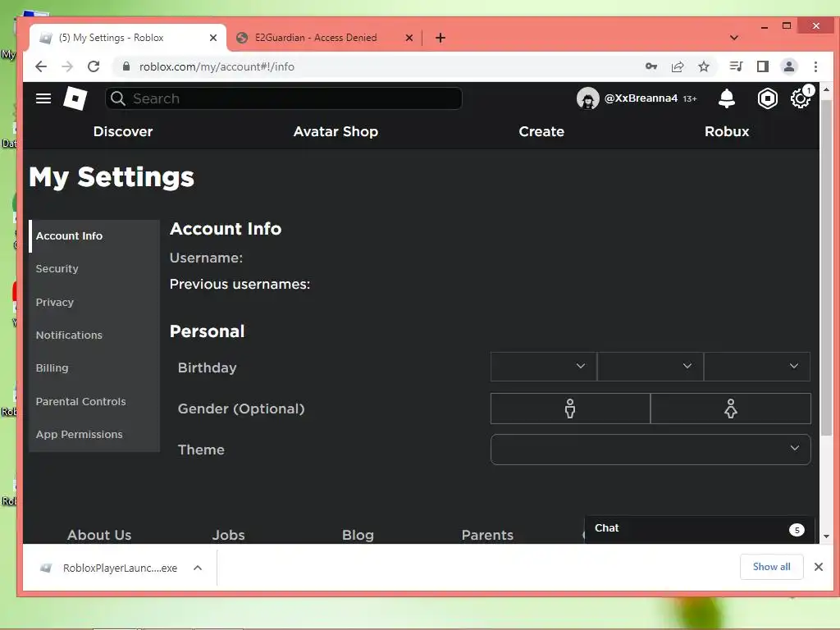
Task: Open the Parental Controls section
Action: (x=94, y=401)
